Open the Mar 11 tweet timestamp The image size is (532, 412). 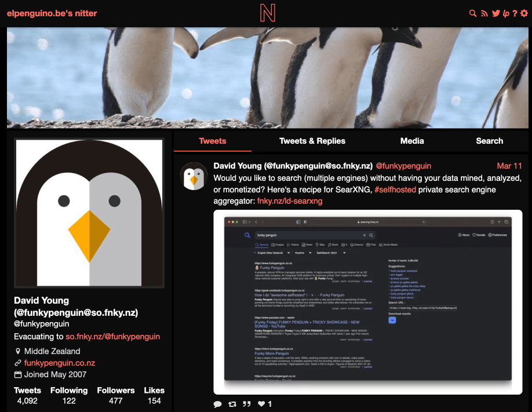pos(509,166)
